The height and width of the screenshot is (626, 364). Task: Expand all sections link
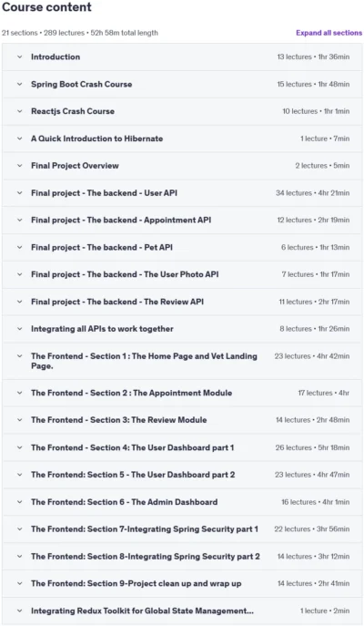click(329, 33)
